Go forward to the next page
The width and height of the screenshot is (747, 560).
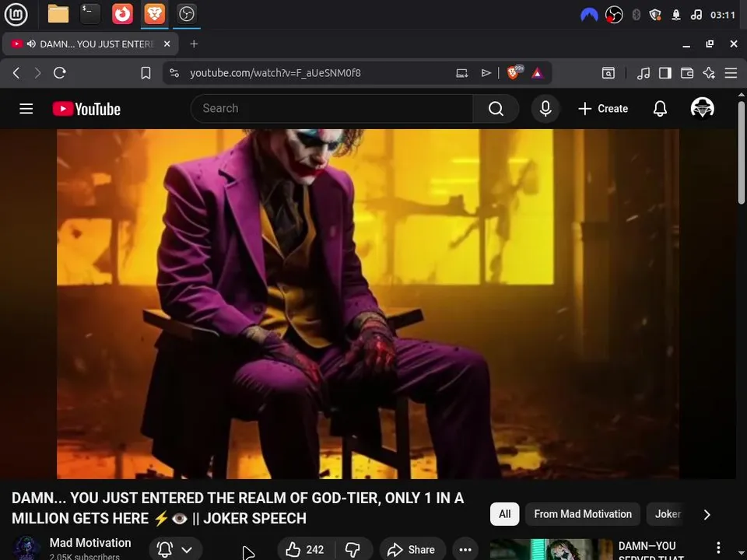37,73
